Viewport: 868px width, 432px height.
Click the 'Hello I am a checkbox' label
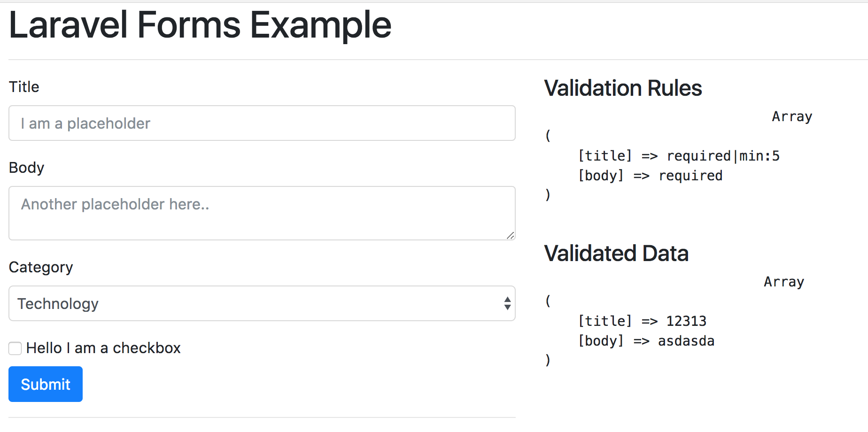pos(103,348)
